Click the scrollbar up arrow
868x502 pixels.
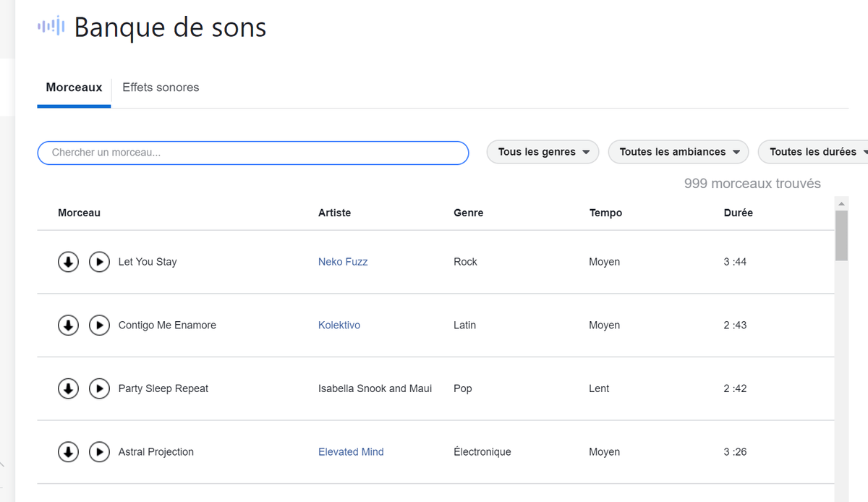pos(841,203)
